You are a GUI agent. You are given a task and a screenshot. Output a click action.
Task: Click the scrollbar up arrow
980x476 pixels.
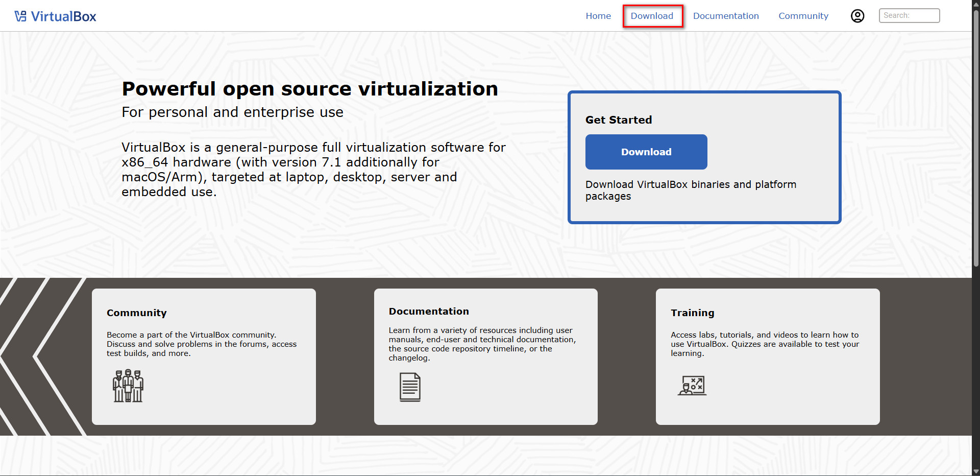pos(976,4)
